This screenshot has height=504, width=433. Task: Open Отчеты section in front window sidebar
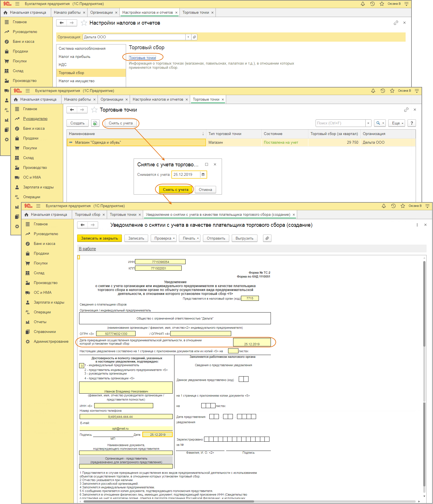click(x=40, y=322)
